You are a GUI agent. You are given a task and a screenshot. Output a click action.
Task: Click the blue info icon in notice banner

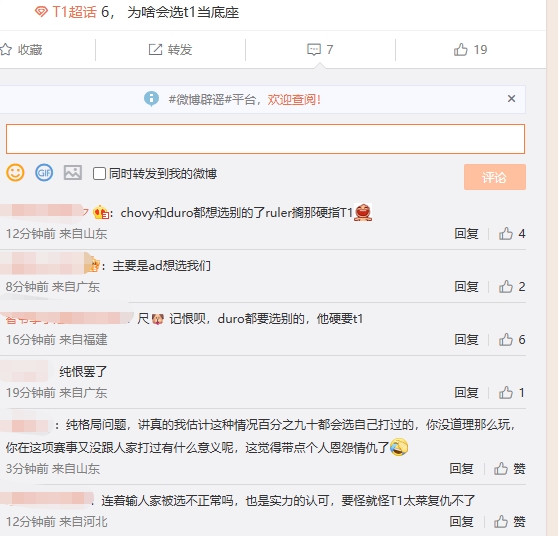tap(151, 99)
